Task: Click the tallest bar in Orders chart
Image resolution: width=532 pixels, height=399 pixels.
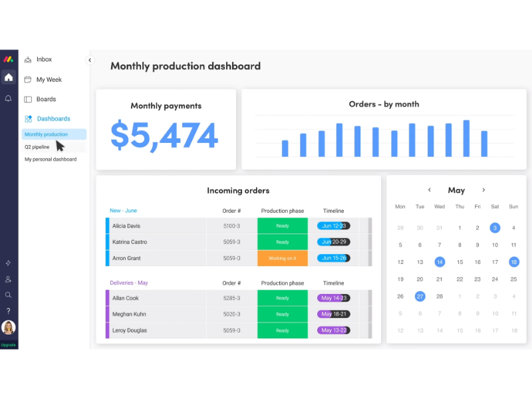Action: click(x=467, y=138)
